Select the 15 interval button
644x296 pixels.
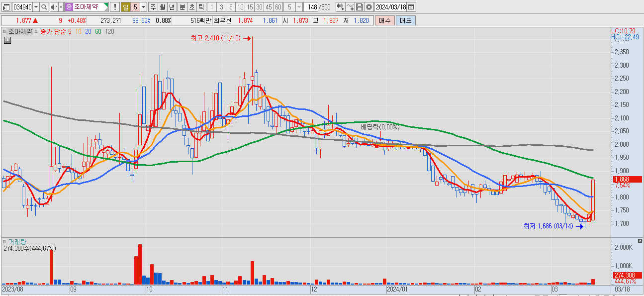(250, 7)
